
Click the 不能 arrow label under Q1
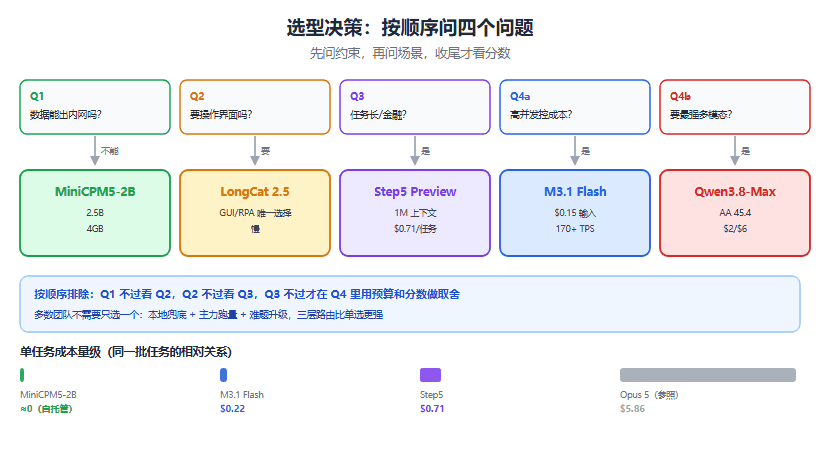(110, 151)
